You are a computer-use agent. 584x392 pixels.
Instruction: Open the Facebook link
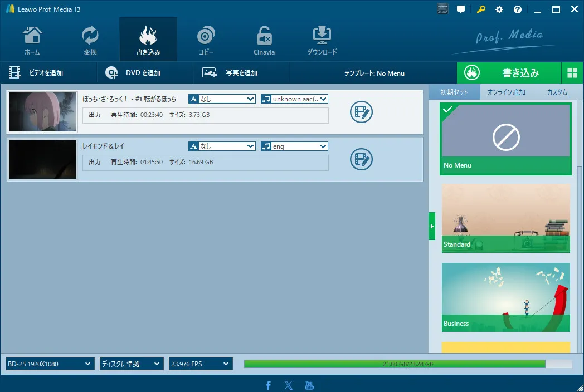pos(268,385)
